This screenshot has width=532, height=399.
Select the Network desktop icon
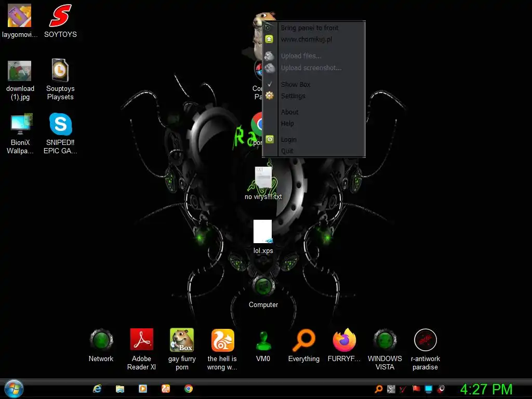click(101, 345)
